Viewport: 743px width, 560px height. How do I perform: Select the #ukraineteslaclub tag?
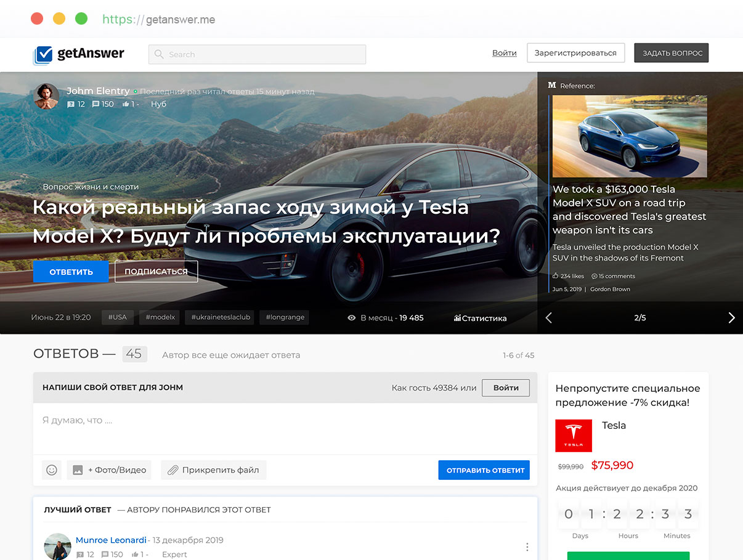click(x=221, y=317)
